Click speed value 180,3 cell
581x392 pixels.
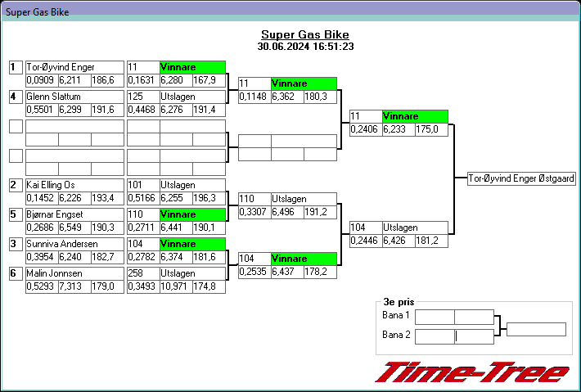click(321, 97)
